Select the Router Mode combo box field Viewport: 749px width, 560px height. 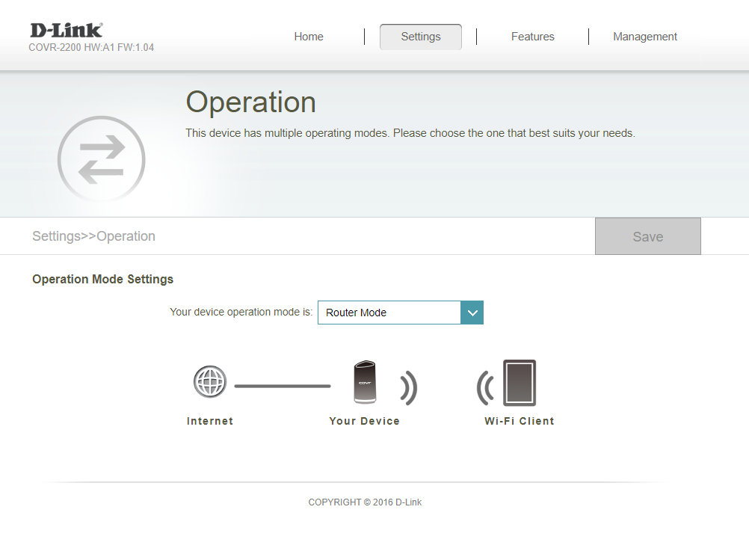[x=389, y=313]
